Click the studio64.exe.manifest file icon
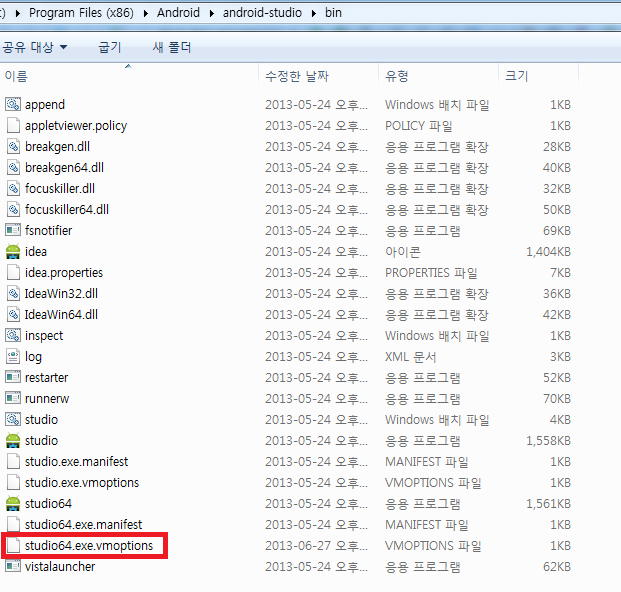621x592 pixels. (x=13, y=524)
